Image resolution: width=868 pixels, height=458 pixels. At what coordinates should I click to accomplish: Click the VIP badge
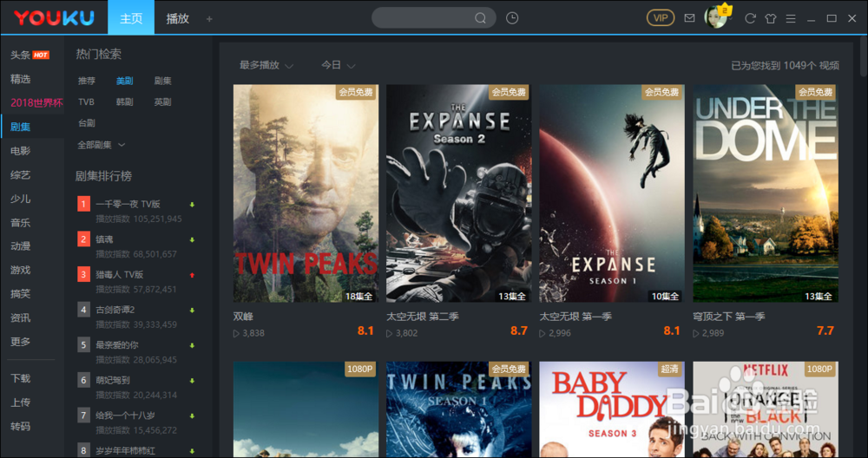tap(661, 18)
